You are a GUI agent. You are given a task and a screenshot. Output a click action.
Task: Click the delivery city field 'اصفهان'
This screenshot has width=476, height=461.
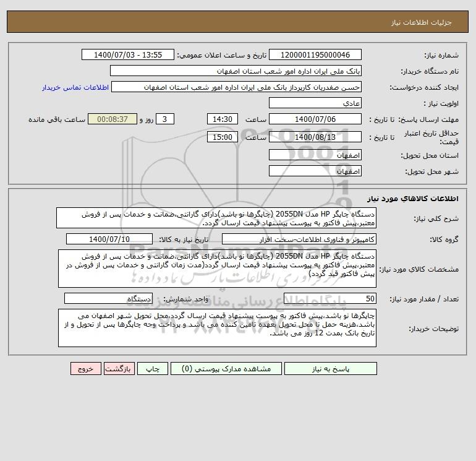pyautogui.click(x=315, y=171)
